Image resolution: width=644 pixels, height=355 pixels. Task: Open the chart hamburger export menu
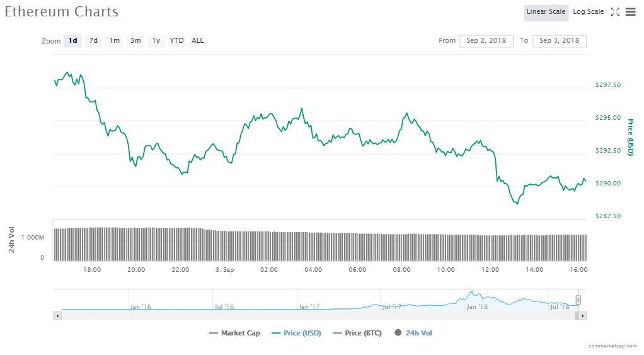(630, 12)
